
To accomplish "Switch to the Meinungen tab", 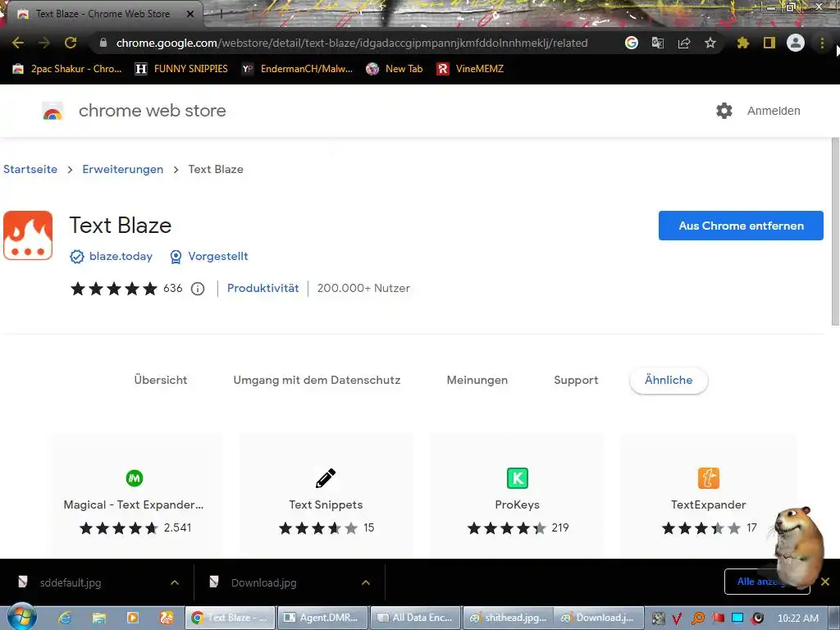I will (x=477, y=380).
